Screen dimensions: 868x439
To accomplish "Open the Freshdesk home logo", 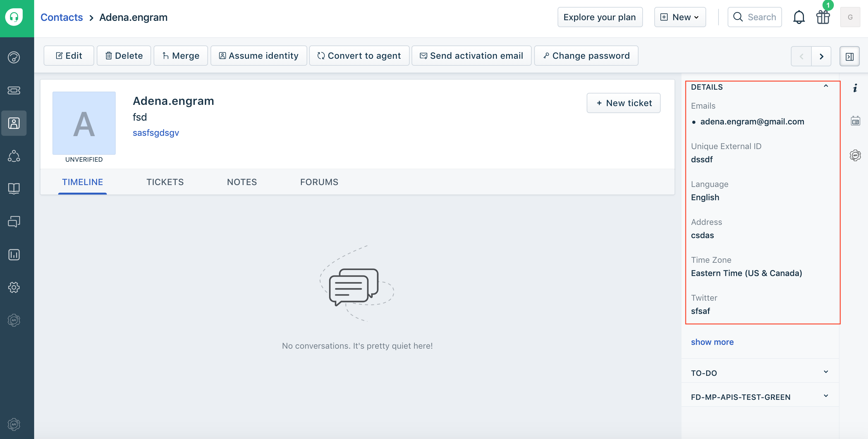I will tap(14, 17).
